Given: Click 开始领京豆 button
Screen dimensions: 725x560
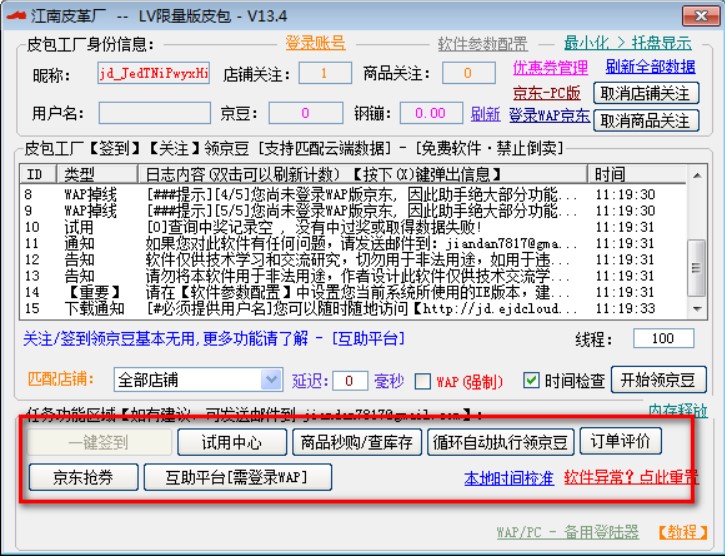Looking at the screenshot, I should 658,380.
